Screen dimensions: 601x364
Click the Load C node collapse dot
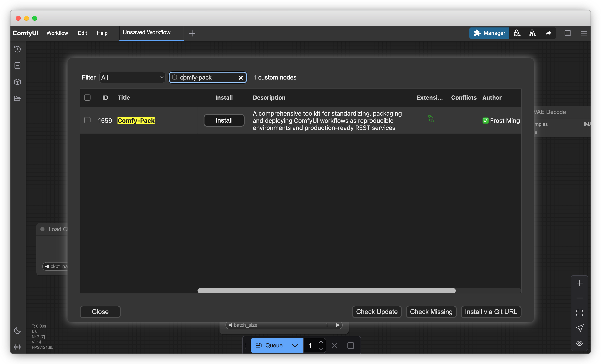[42, 229]
